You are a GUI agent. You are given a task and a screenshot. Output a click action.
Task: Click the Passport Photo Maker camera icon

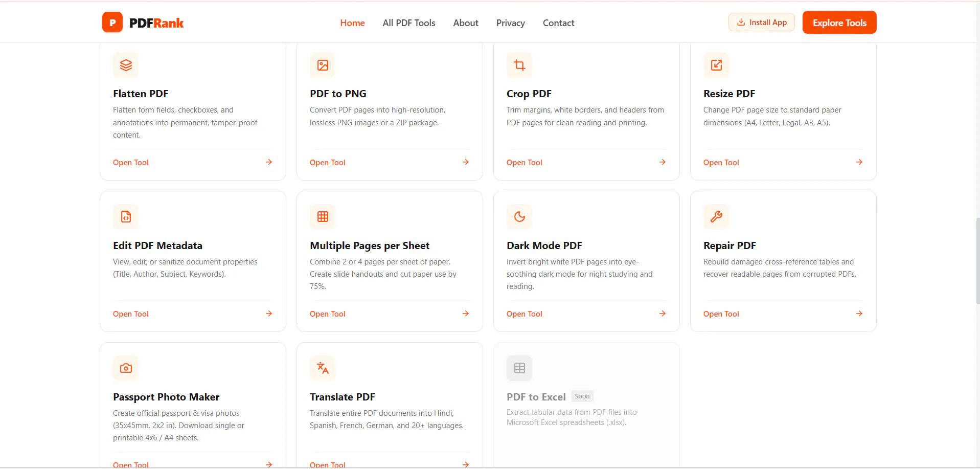click(126, 368)
